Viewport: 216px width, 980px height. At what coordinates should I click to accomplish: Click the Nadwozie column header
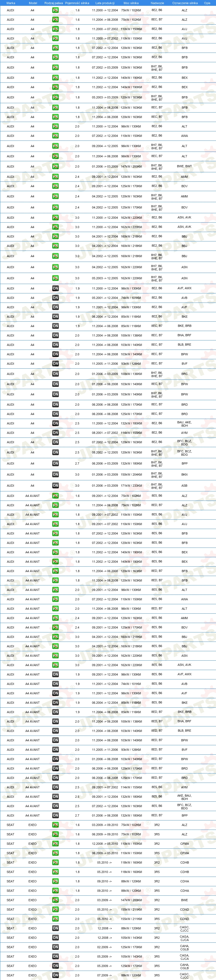tap(157, 3)
